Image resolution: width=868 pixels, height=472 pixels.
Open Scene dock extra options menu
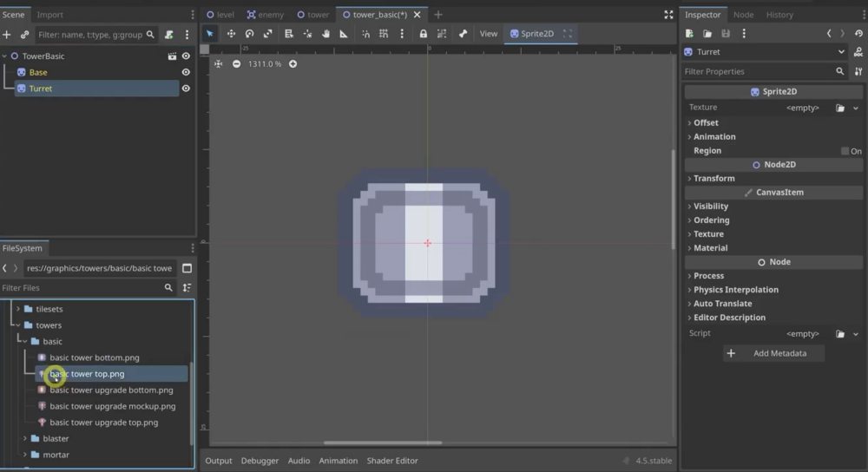pyautogui.click(x=187, y=35)
